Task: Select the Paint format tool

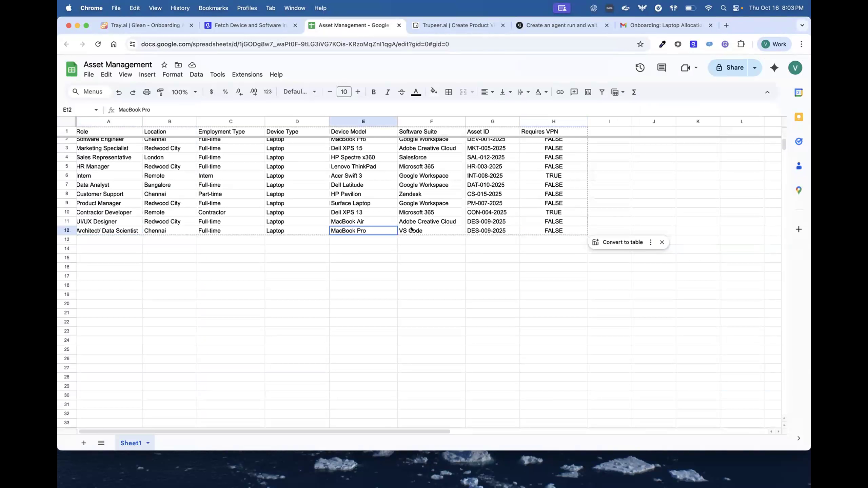Action: (x=160, y=92)
